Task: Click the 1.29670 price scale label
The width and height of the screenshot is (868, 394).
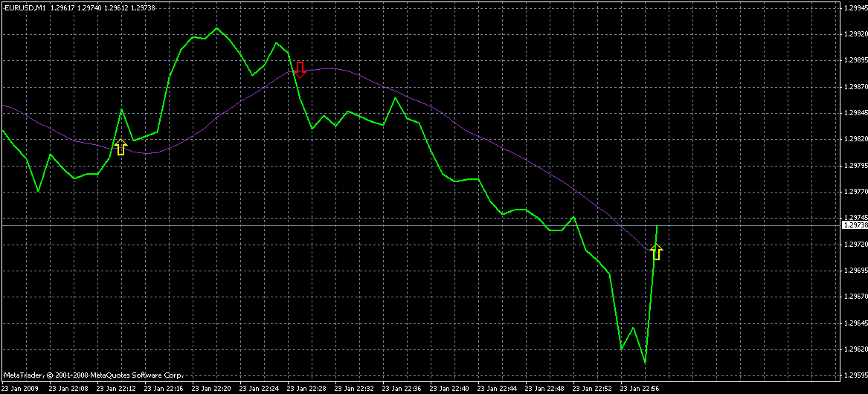Action: tap(855, 297)
